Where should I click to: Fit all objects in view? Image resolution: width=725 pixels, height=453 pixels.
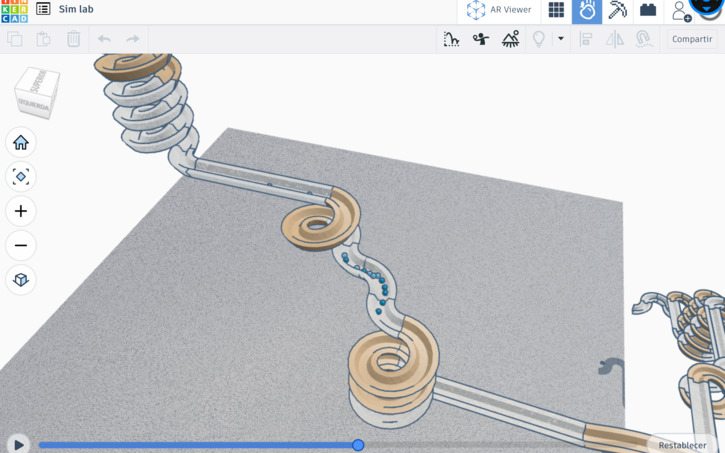21,177
